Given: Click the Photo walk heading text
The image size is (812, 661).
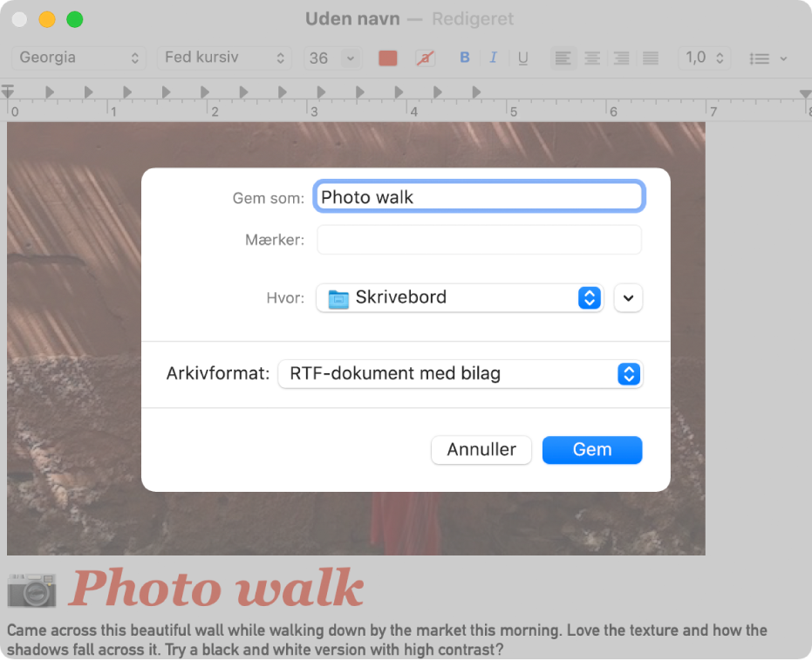Looking at the screenshot, I should tap(216, 588).
